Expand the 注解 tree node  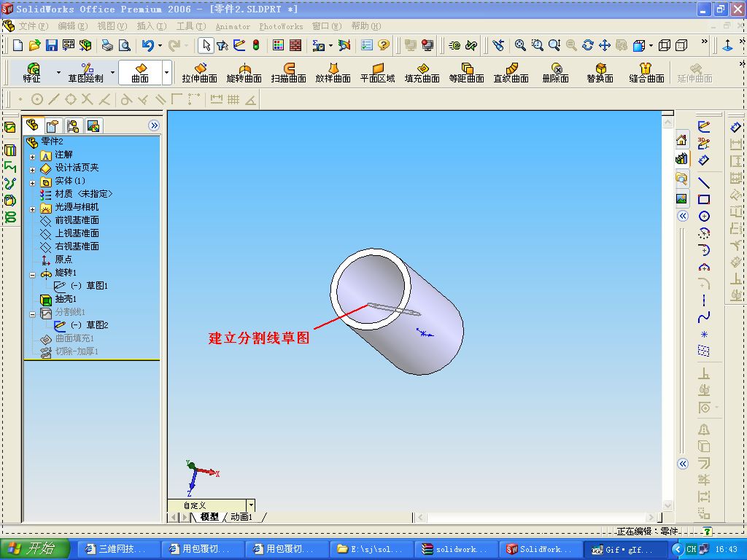pyautogui.click(x=32, y=156)
